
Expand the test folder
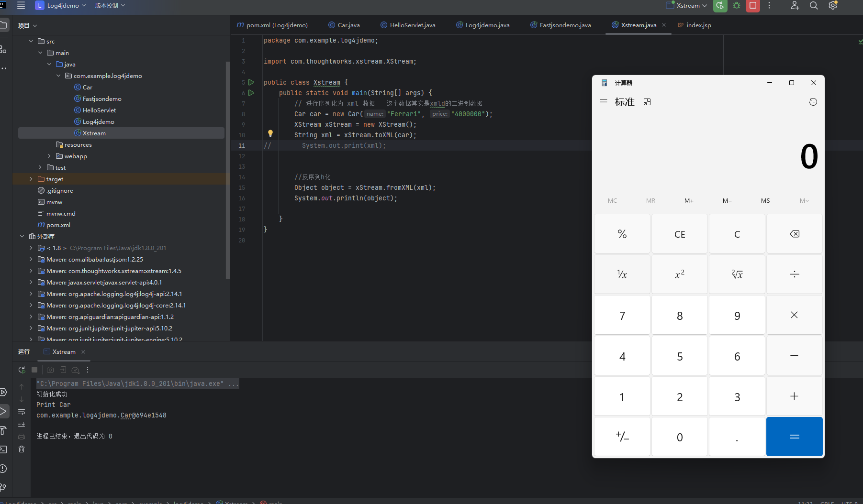tap(40, 167)
